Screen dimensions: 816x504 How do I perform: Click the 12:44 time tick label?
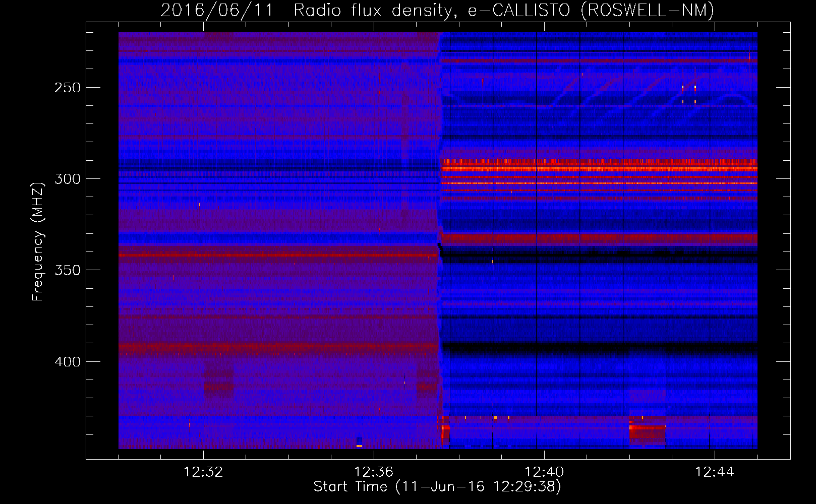(x=715, y=472)
